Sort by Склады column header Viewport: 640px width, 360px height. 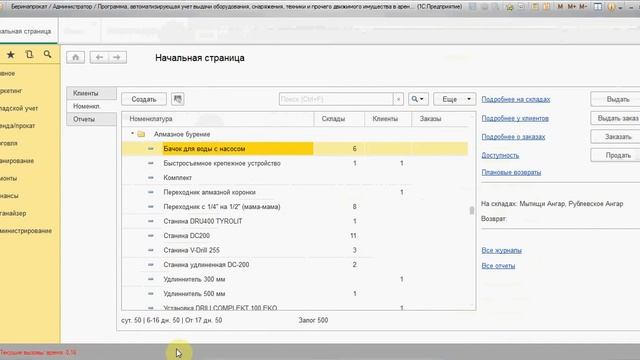coord(339,119)
